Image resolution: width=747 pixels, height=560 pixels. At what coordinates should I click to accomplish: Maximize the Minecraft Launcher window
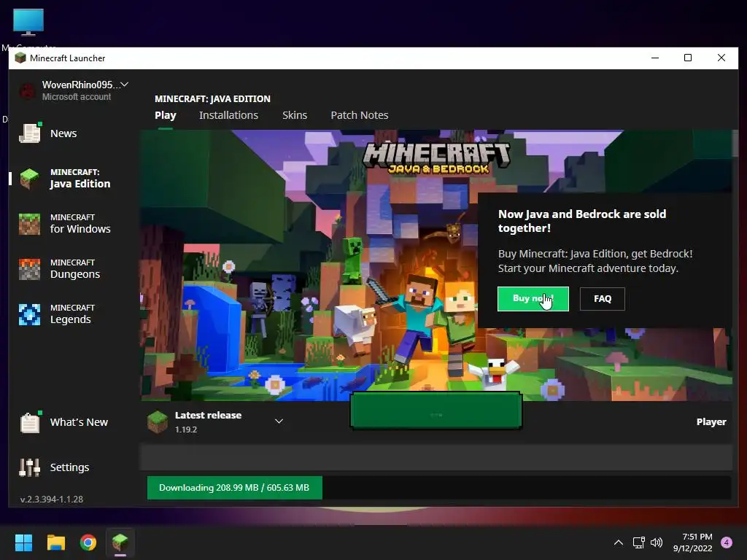pyautogui.click(x=688, y=58)
